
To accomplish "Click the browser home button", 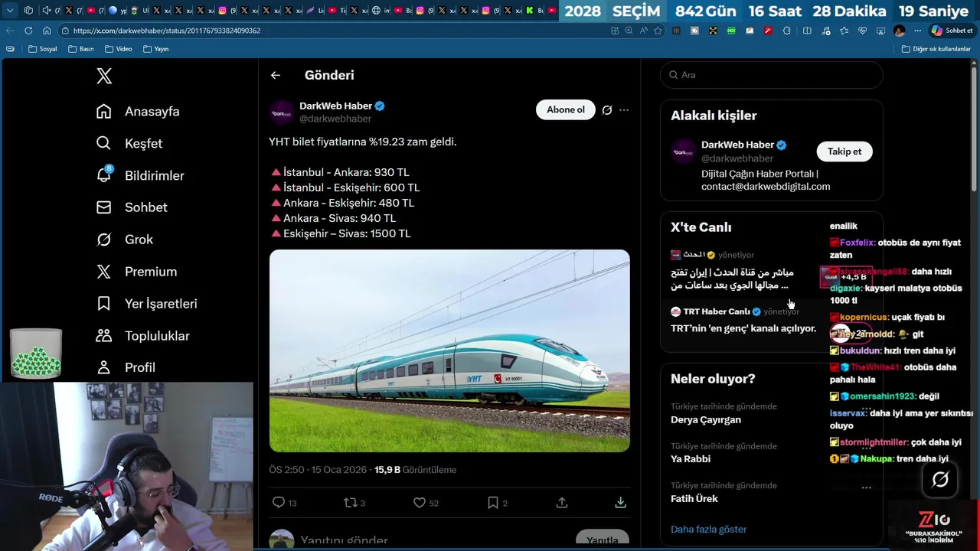I will [x=47, y=31].
